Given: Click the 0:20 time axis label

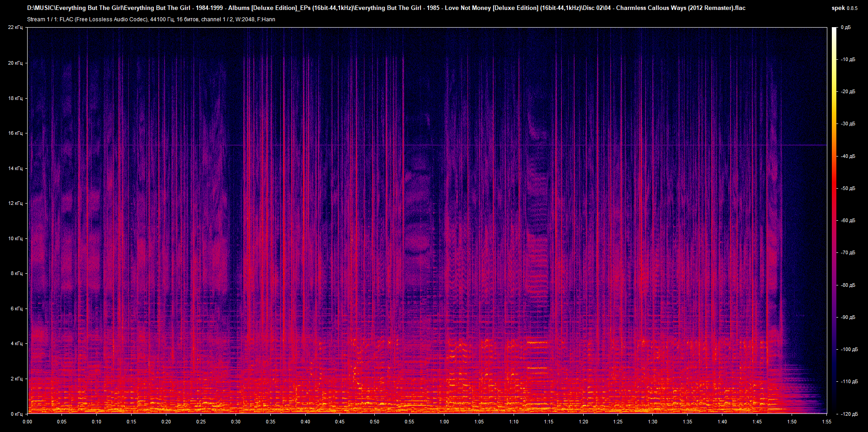Looking at the screenshot, I should (x=166, y=422).
